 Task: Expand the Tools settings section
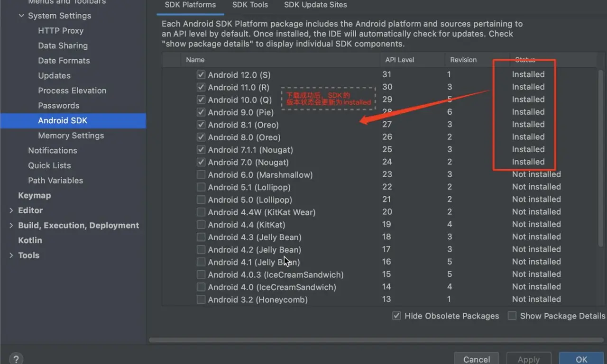pos(11,255)
